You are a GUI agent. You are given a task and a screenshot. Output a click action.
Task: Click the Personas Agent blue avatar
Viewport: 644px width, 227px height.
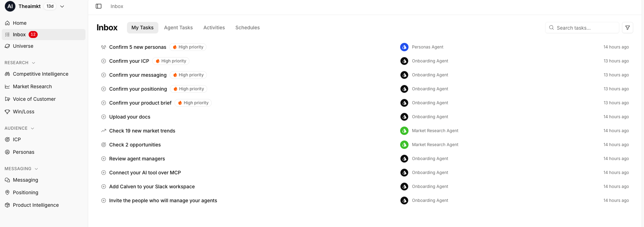point(404,47)
